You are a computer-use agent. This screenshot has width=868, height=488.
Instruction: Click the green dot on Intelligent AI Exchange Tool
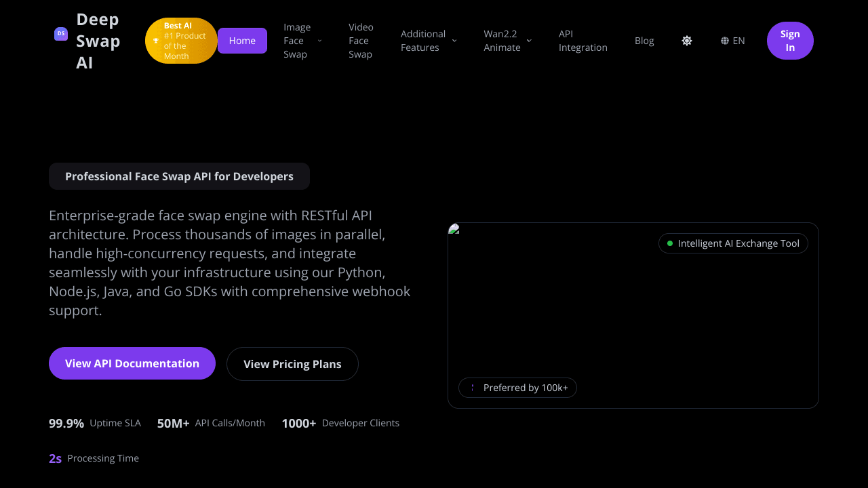click(x=670, y=243)
